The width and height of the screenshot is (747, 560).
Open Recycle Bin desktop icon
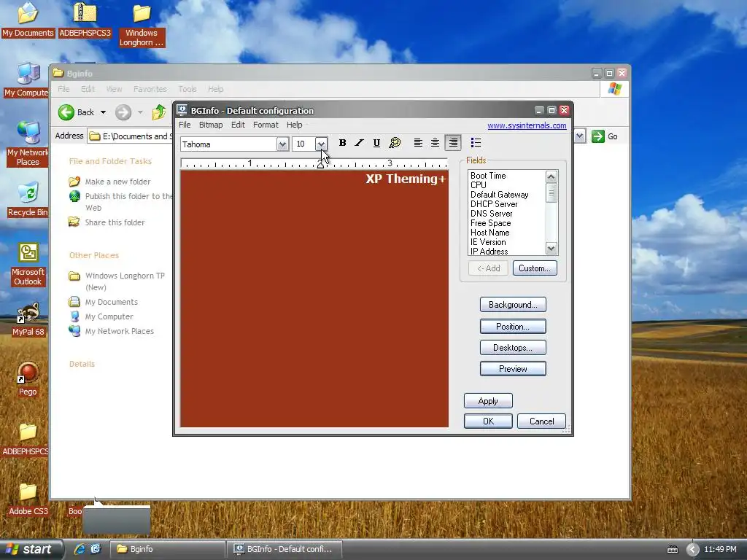(x=28, y=199)
